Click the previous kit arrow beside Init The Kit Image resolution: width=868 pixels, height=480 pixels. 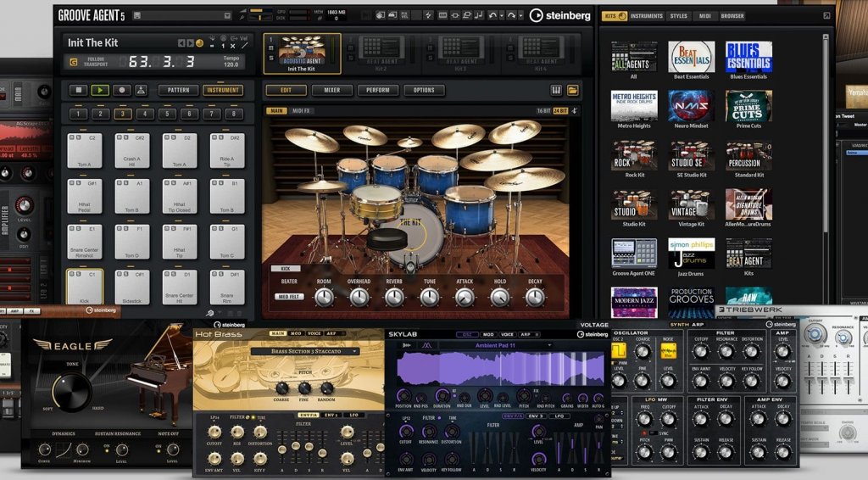181,43
